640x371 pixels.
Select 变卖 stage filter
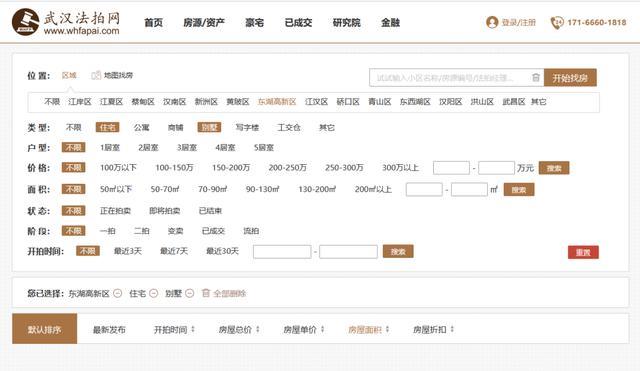(x=176, y=231)
